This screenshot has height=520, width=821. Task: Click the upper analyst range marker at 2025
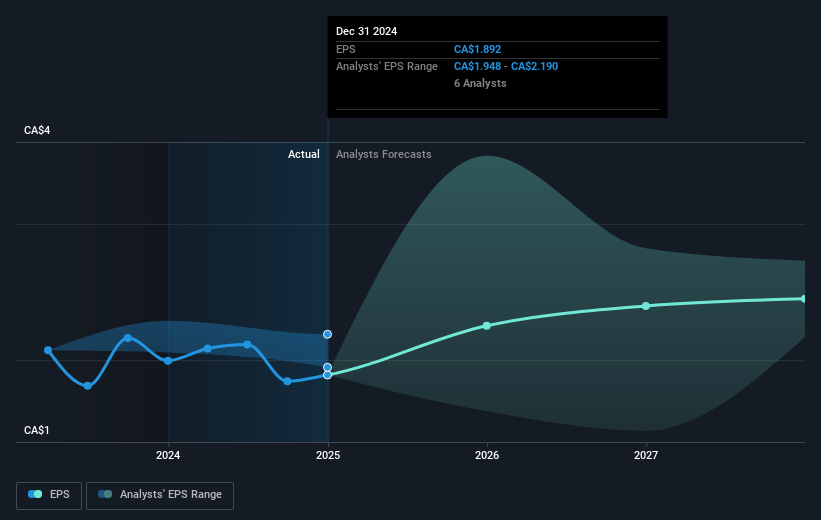pyautogui.click(x=327, y=334)
